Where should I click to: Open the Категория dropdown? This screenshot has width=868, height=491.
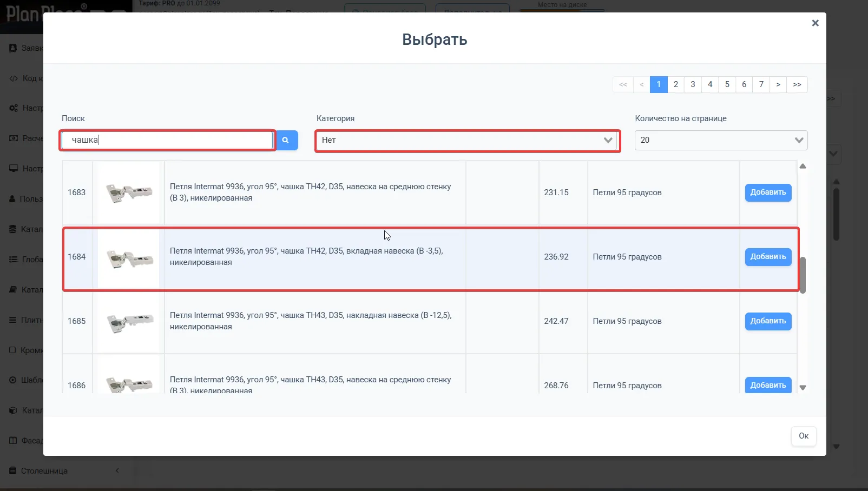click(x=468, y=140)
